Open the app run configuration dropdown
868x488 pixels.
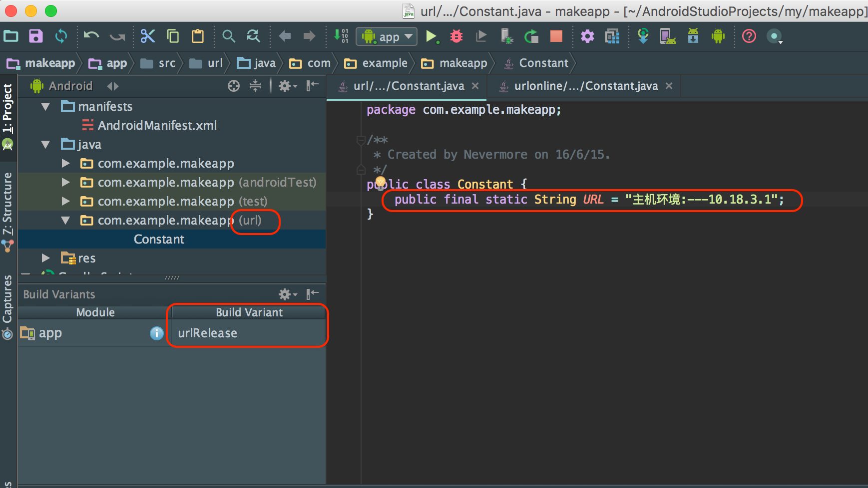pyautogui.click(x=387, y=36)
